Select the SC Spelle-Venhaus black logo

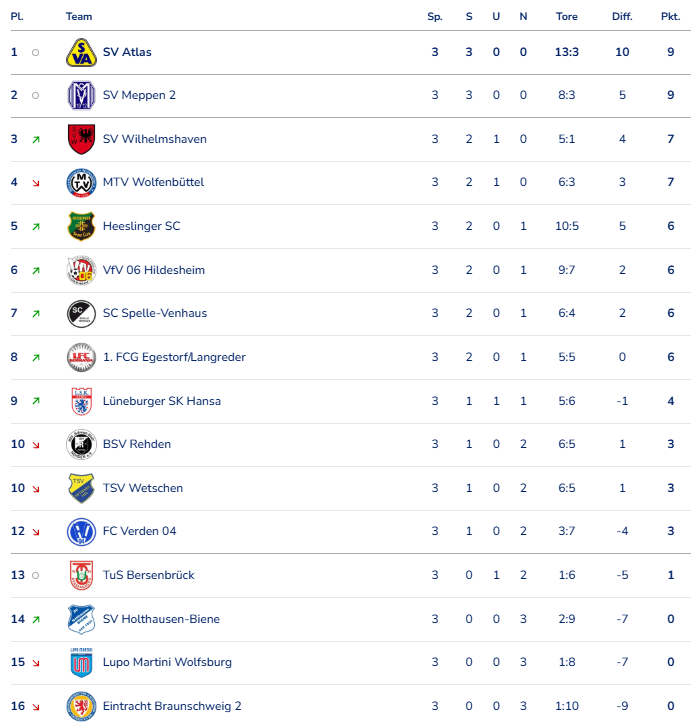[81, 313]
